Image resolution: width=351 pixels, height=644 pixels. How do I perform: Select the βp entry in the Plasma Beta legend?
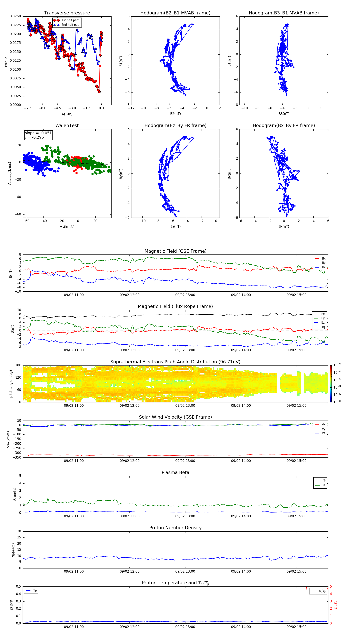click(320, 480)
